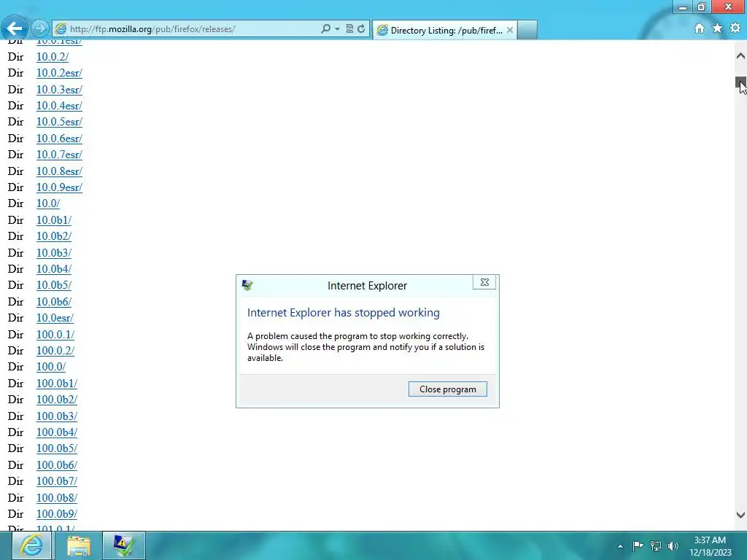This screenshot has height=560, width=747.
Task: Open the 10.0.8esr/ directory link
Action: click(x=59, y=171)
